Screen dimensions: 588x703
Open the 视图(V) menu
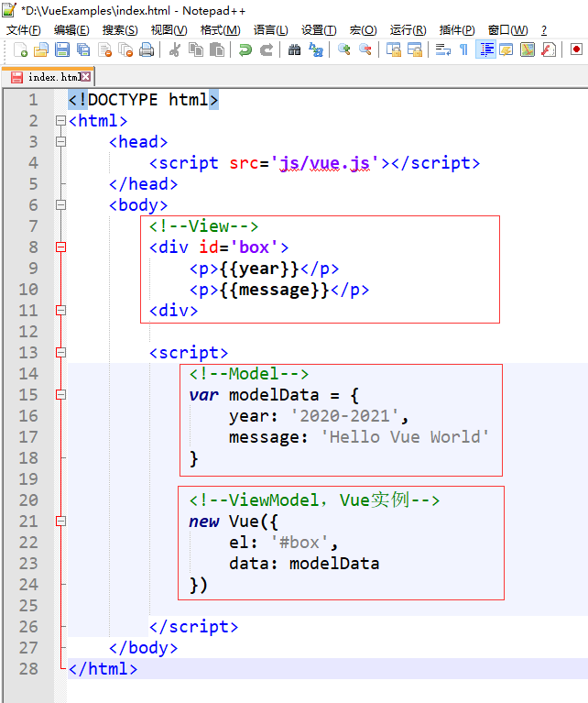coord(169,30)
